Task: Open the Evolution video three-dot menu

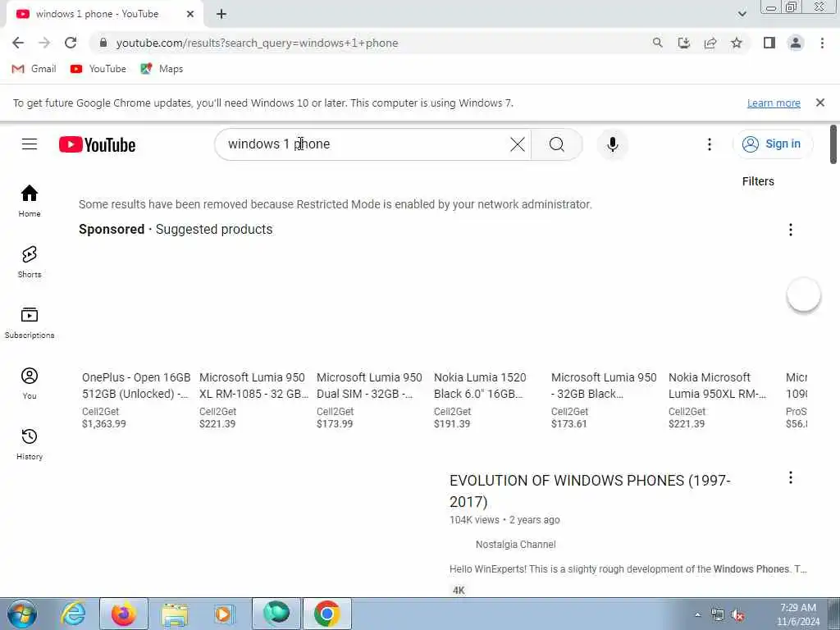Action: 790,477
